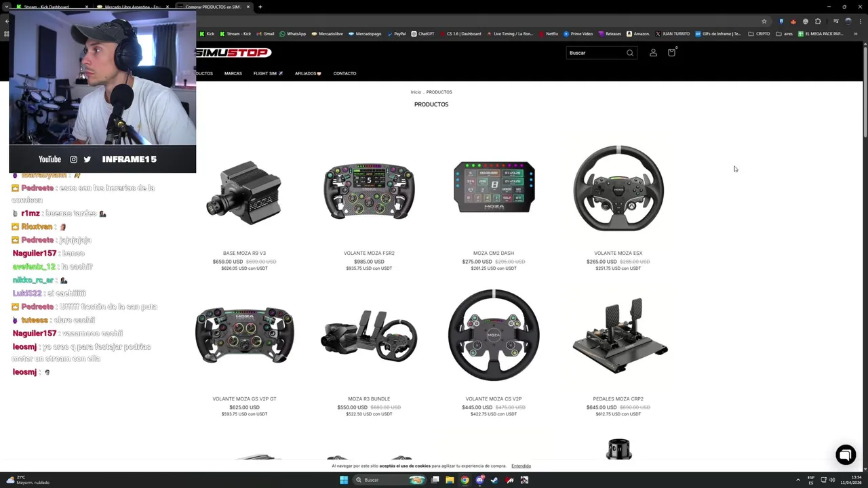
Task: Click the MOZA R3 BUNDLE title
Action: pos(369,399)
